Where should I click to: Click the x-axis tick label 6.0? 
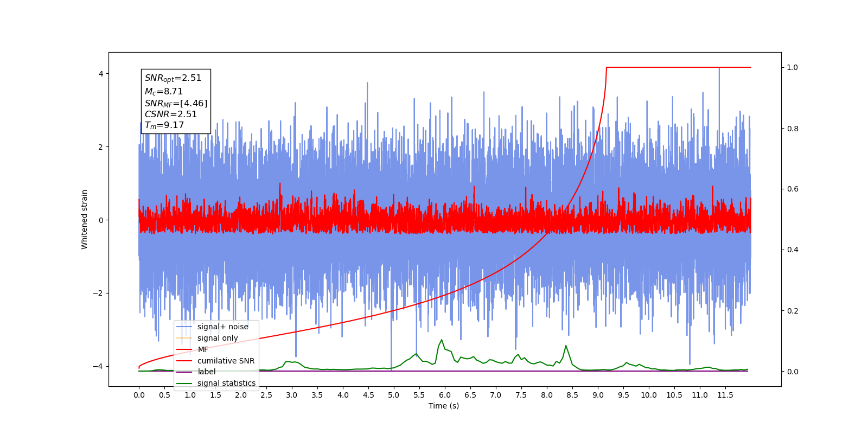coord(445,395)
